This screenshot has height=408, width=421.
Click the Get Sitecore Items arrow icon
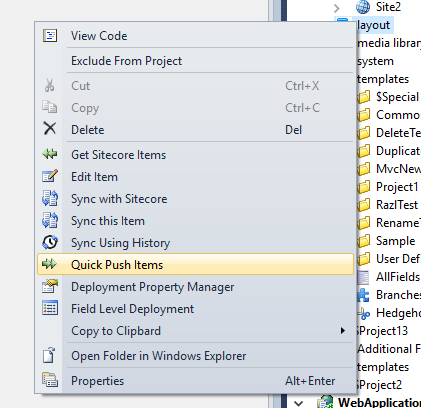50,154
